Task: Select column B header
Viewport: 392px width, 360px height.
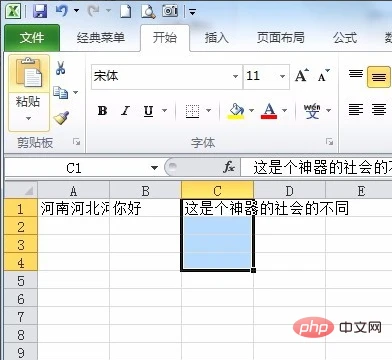Action: point(145,191)
